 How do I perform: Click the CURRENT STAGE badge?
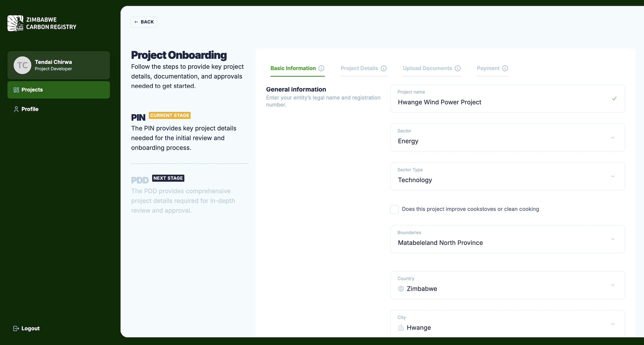pyautogui.click(x=169, y=115)
